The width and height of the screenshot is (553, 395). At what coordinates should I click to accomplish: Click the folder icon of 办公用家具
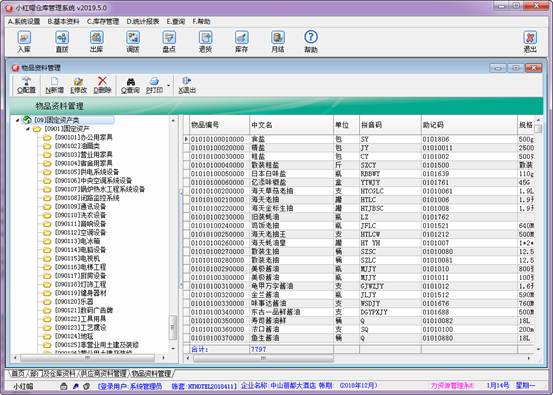pos(47,137)
